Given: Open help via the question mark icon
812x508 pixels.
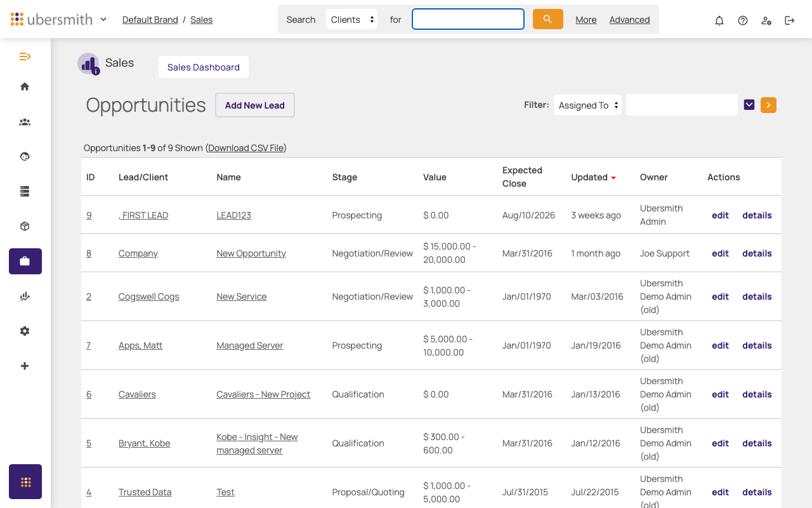Looking at the screenshot, I should point(743,20).
